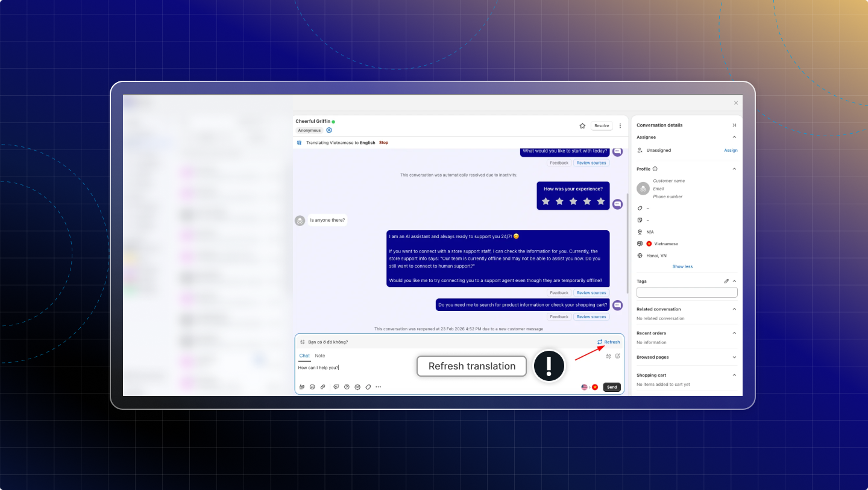Click the Profile info icon

click(x=655, y=169)
